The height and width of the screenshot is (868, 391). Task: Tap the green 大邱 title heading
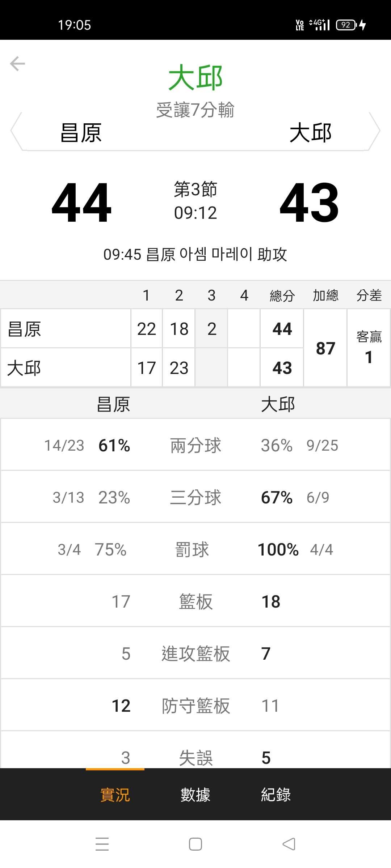coord(195,78)
